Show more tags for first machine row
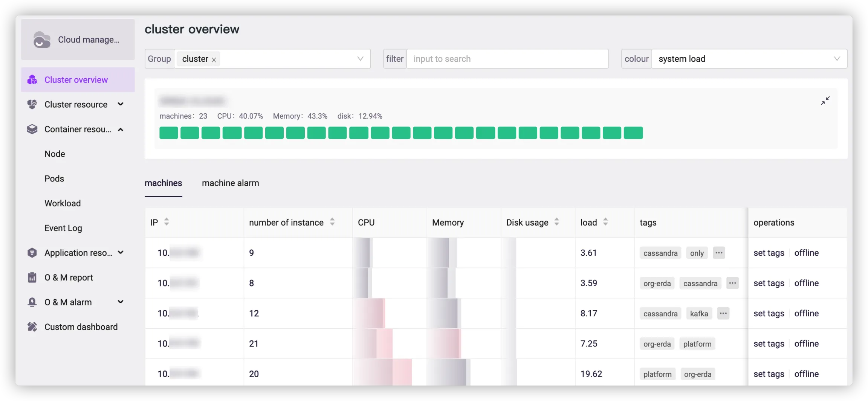This screenshot has width=868, height=401. (x=718, y=253)
